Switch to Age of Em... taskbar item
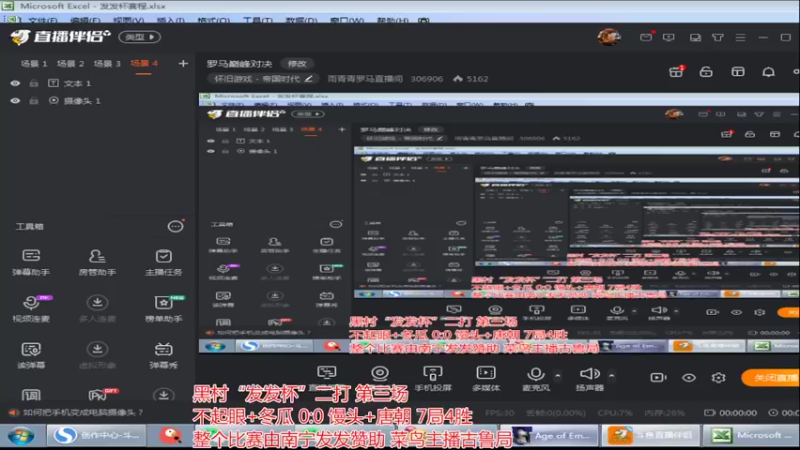This screenshot has height=450, width=800. click(550, 436)
